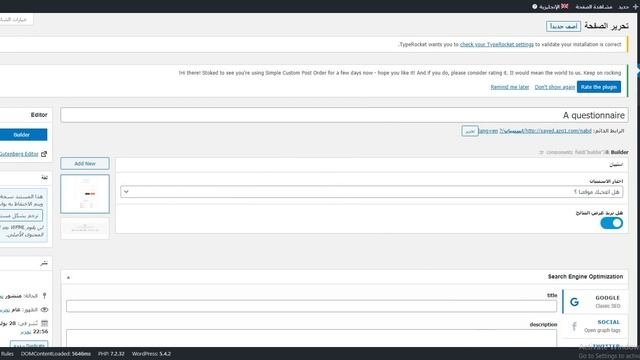Click the Remind me later link
Image resolution: width=640 pixels, height=360 pixels.
tap(510, 87)
